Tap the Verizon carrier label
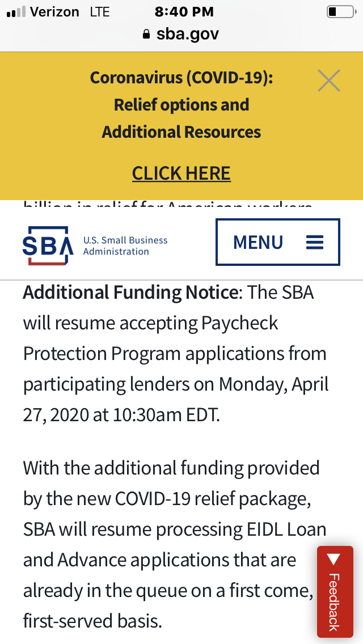Viewport: 363px width, 644px height. point(54,12)
